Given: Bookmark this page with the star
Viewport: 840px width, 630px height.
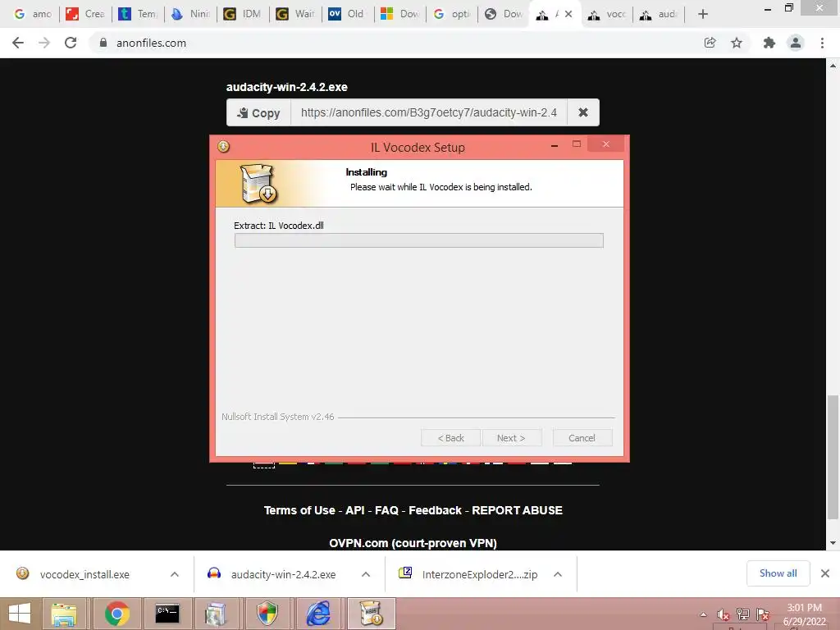Looking at the screenshot, I should (737, 43).
